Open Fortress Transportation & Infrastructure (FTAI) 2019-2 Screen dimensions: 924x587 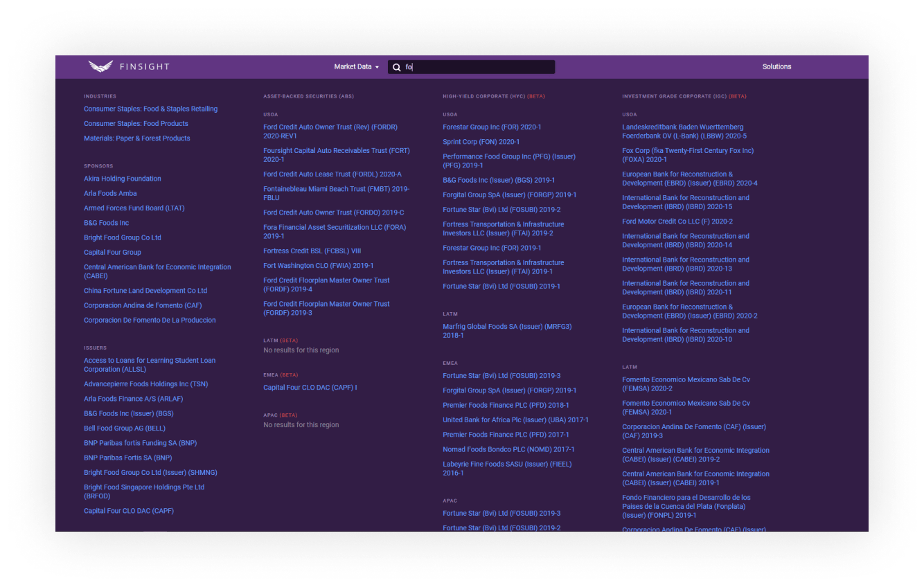pos(504,228)
